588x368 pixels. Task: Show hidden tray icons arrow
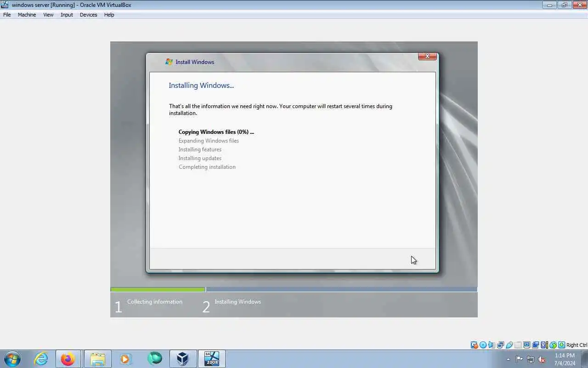click(508, 359)
